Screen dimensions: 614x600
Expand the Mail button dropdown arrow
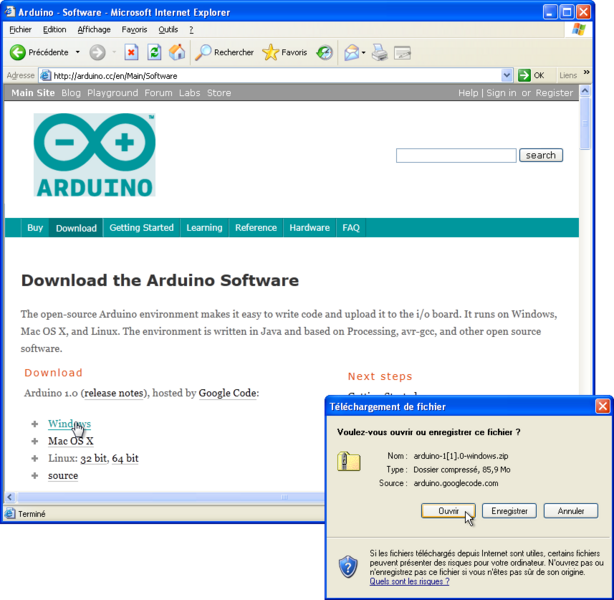(365, 52)
